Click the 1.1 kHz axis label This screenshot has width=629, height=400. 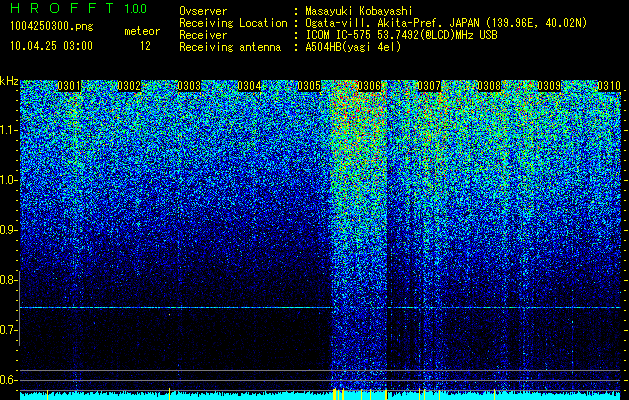[x=8, y=130]
